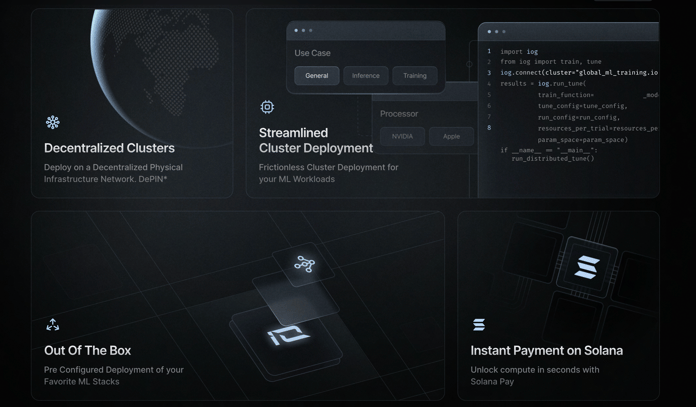Click the 'run_config=run_config,' code line
The height and width of the screenshot is (407, 696).
[x=578, y=118]
